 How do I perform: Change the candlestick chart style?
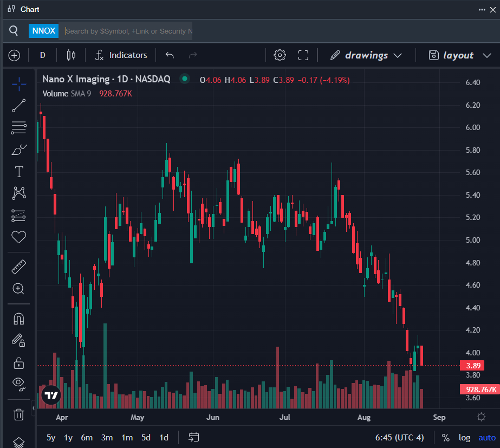[x=71, y=55]
